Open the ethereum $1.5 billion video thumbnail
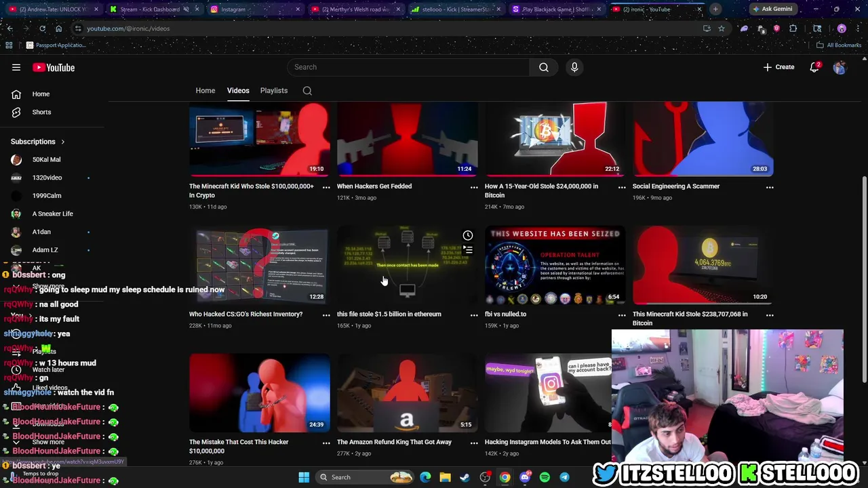Screen dimensions: 868x488 click(408, 264)
